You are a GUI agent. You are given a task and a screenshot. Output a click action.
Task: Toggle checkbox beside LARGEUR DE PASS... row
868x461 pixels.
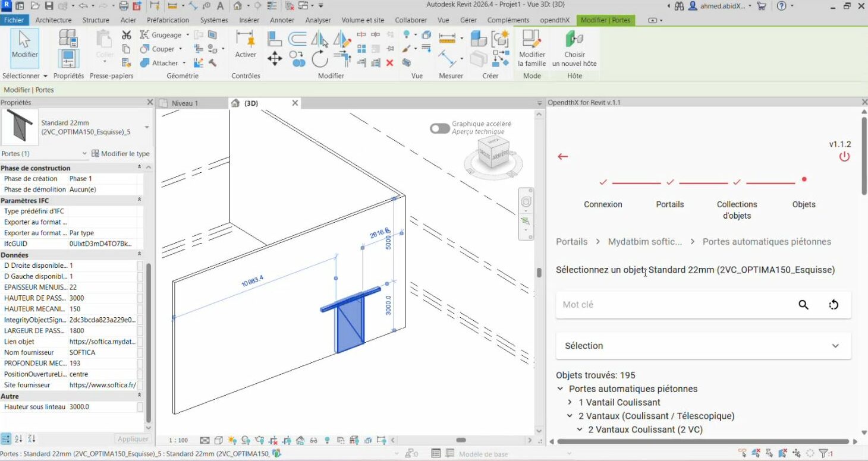140,330
